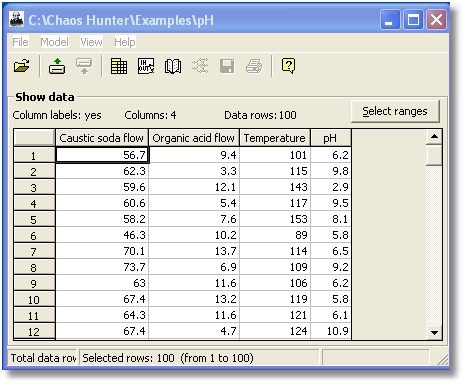Open the File menu
The height and width of the screenshot is (384, 464).
20,42
